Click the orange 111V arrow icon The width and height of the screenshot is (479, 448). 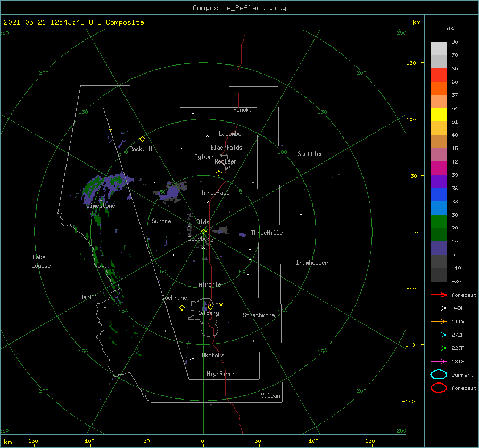pyautogui.click(x=439, y=321)
